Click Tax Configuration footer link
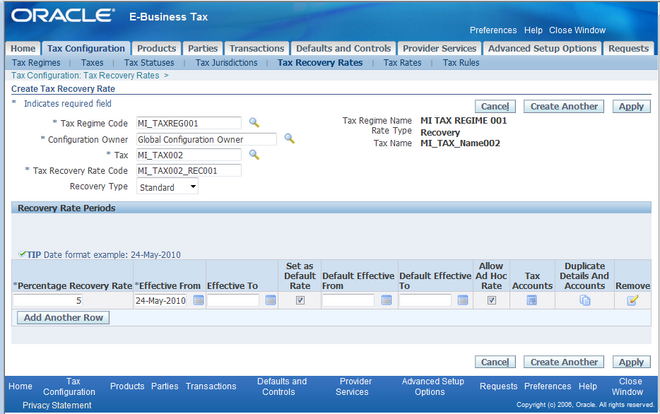 point(69,387)
